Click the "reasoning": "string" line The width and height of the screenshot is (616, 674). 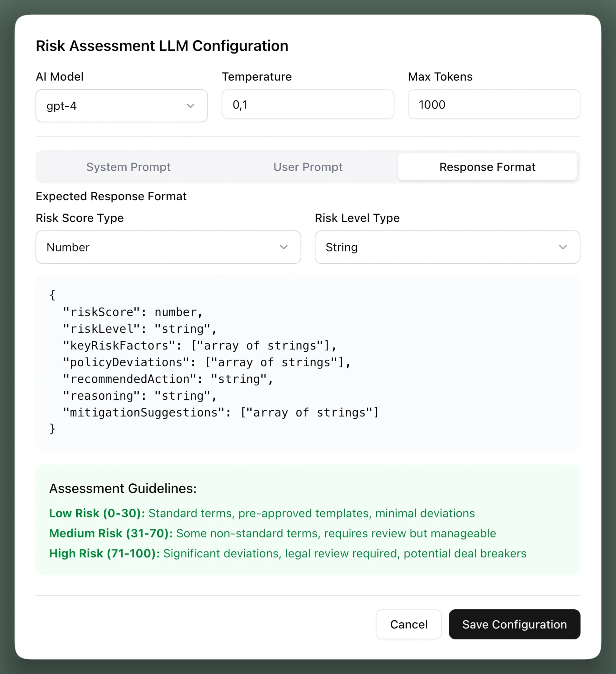[x=140, y=396]
